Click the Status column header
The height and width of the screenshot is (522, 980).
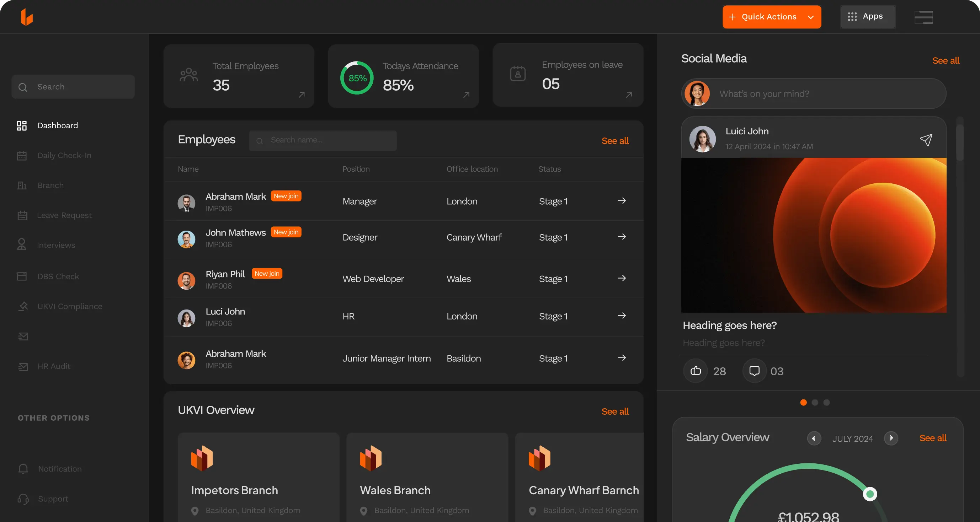tap(549, 169)
